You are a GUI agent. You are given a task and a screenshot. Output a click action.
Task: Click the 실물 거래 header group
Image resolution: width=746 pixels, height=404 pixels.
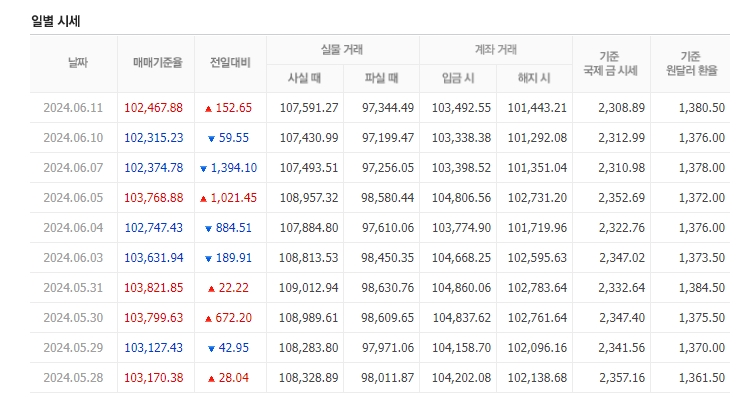(x=343, y=49)
